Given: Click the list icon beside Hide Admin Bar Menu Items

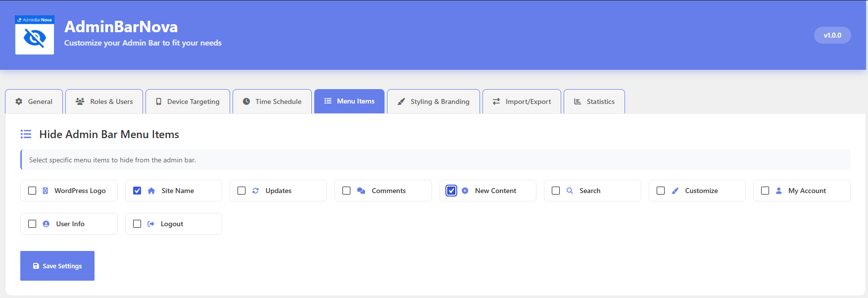Looking at the screenshot, I should pos(26,134).
